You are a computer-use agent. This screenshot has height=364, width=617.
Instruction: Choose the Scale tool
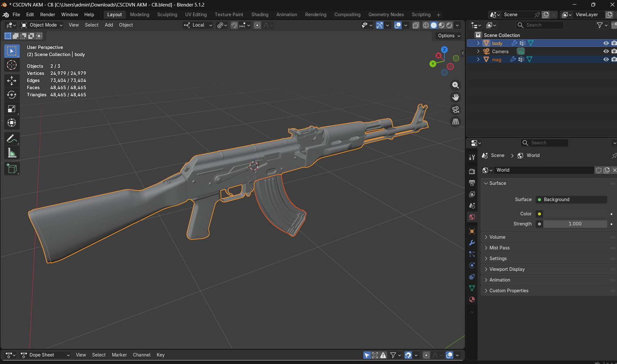click(x=12, y=109)
